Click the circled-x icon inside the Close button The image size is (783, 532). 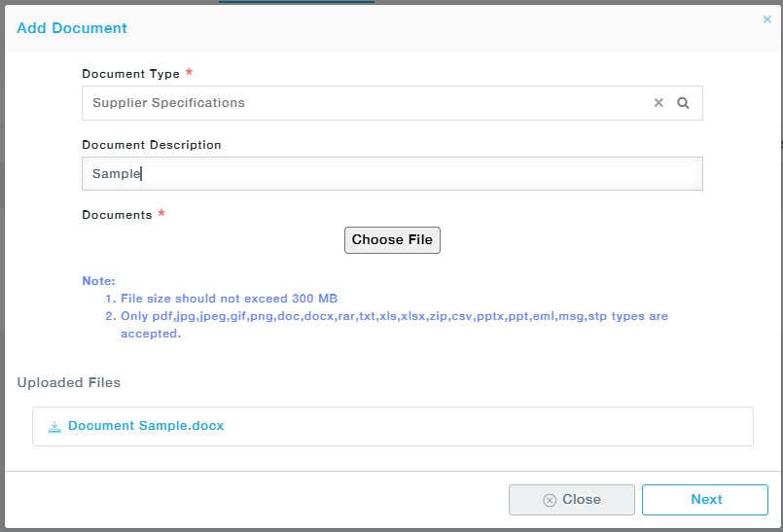(x=550, y=500)
